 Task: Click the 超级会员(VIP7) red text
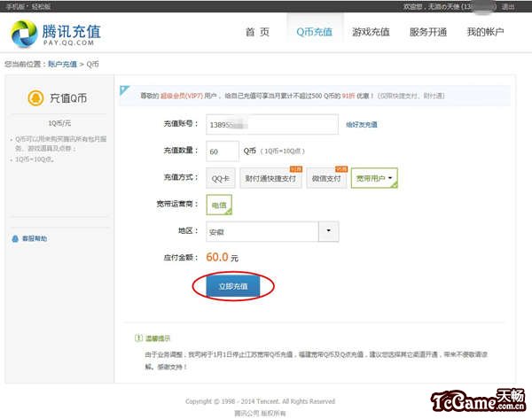coord(182,96)
